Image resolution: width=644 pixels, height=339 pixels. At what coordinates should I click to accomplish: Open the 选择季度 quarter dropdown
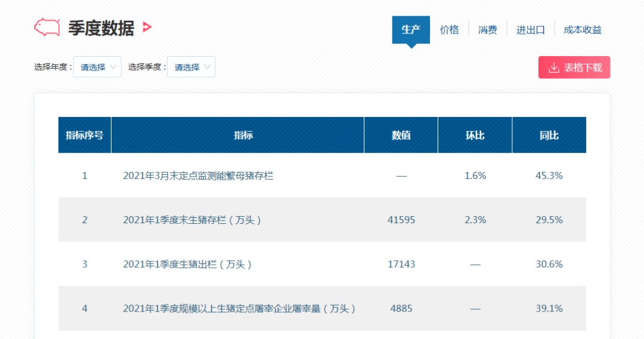pyautogui.click(x=191, y=67)
